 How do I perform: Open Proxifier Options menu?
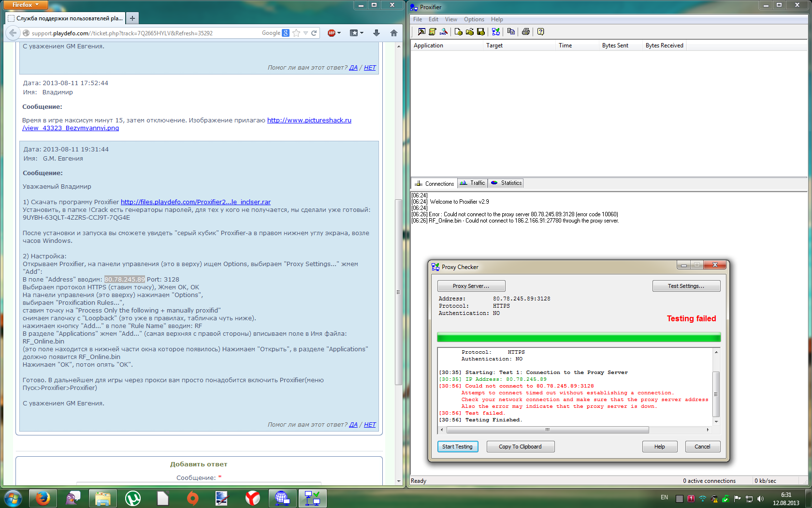(x=474, y=19)
